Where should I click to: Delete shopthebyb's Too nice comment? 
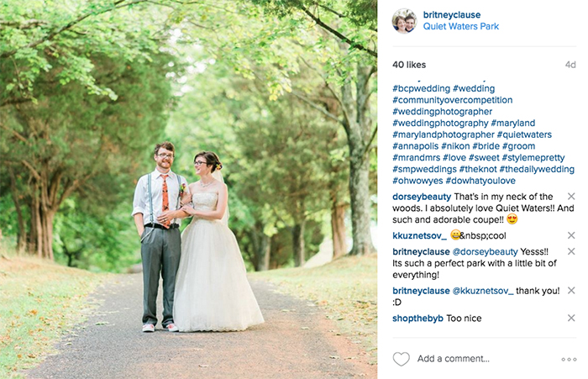(x=571, y=318)
